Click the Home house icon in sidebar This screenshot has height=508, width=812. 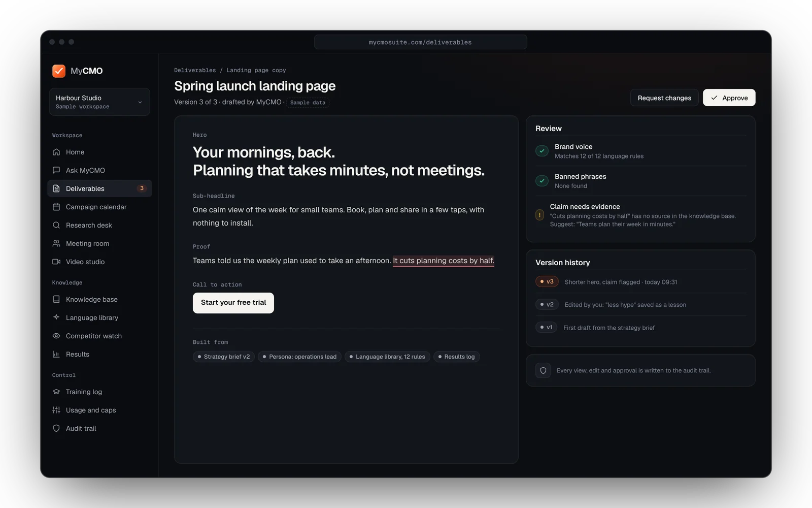(56, 152)
